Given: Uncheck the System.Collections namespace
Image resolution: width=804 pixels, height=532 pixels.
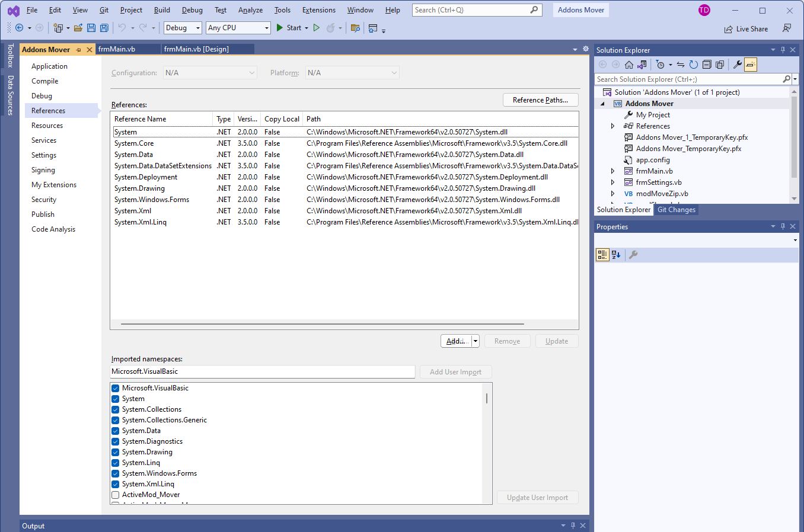Looking at the screenshot, I should 116,409.
